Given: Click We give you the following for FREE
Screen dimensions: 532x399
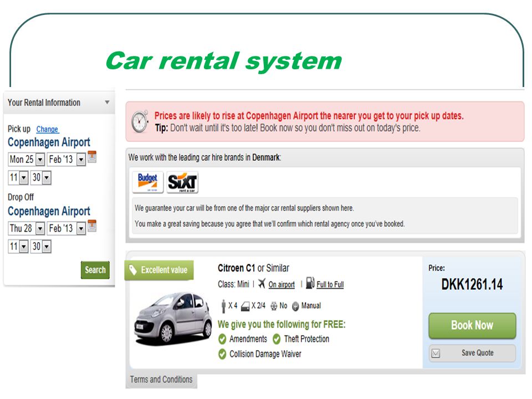Looking at the screenshot, I should pos(282,324).
